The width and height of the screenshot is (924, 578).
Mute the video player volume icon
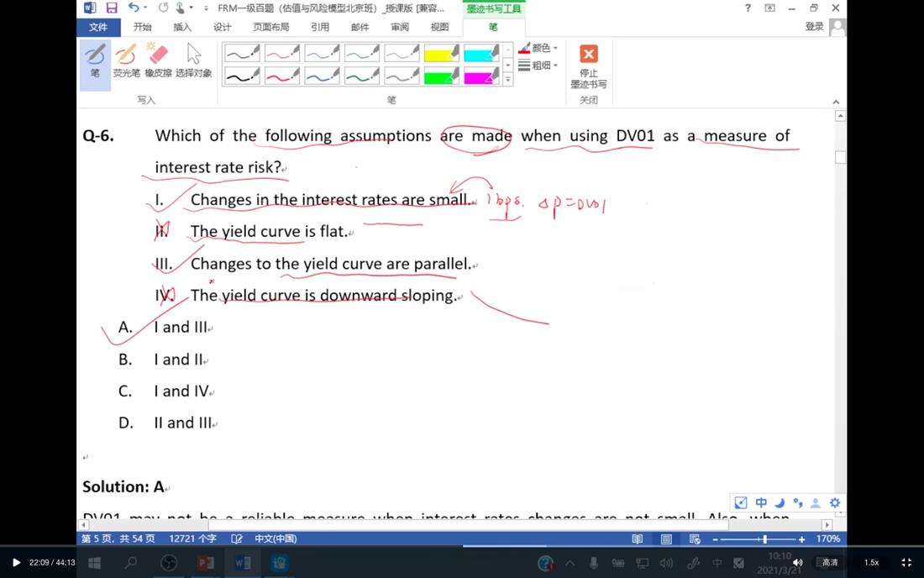797,563
